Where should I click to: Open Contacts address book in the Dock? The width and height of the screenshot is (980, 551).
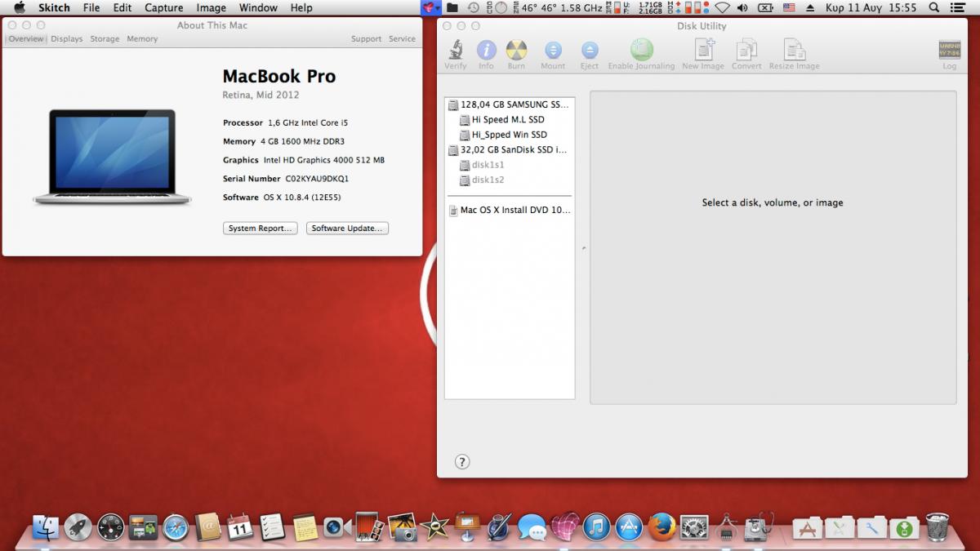pyautogui.click(x=207, y=528)
